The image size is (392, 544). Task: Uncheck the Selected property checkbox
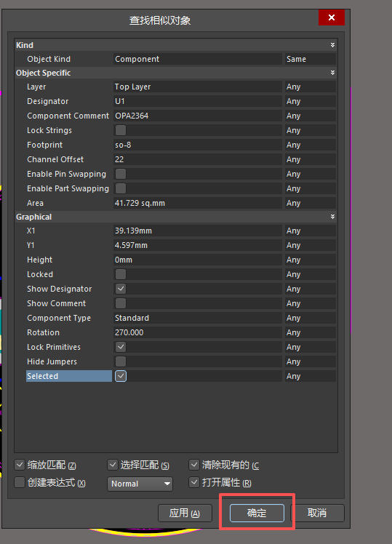(121, 376)
